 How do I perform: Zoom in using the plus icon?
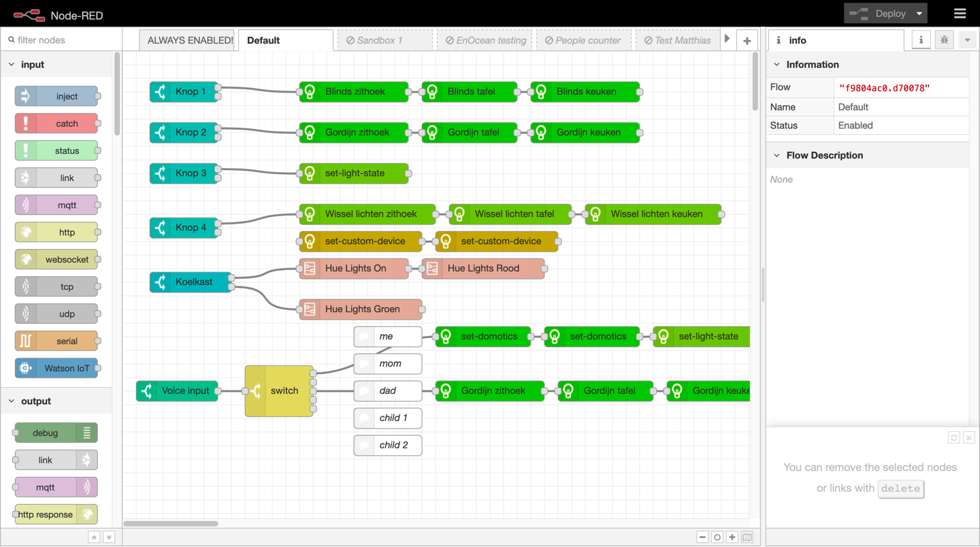tap(732, 537)
